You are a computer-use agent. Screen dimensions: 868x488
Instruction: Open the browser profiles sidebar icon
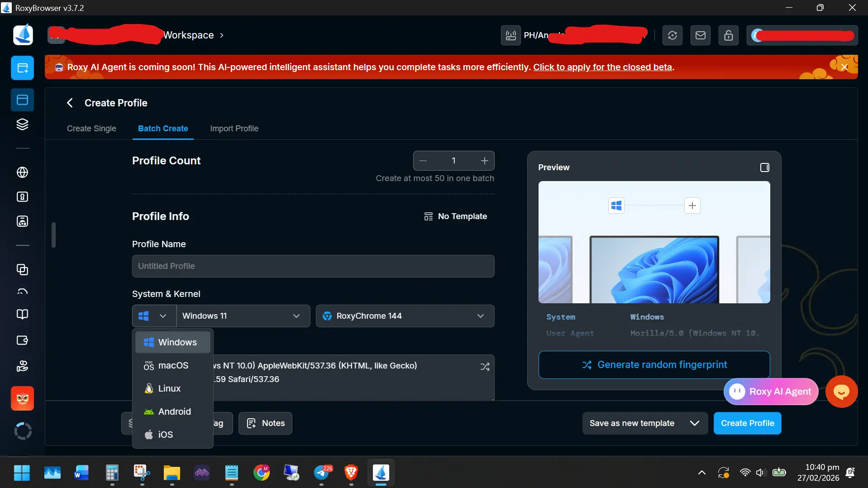point(23,100)
